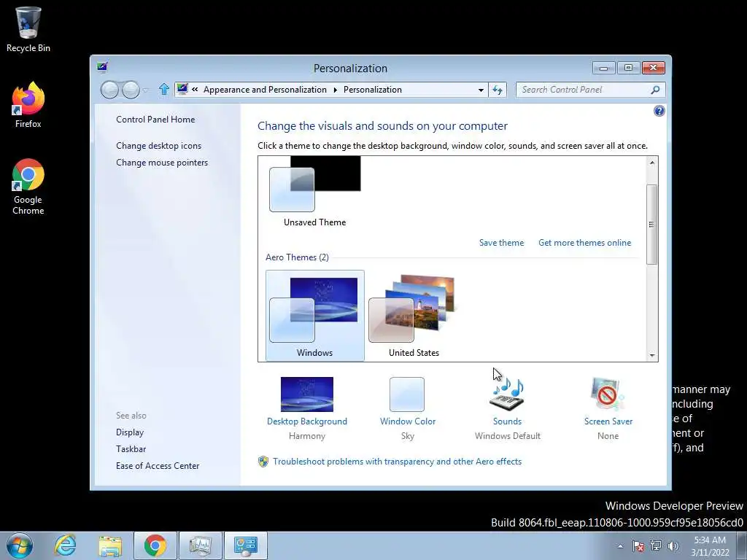Image resolution: width=747 pixels, height=560 pixels.
Task: Click Change mouse pointers link
Action: point(162,163)
